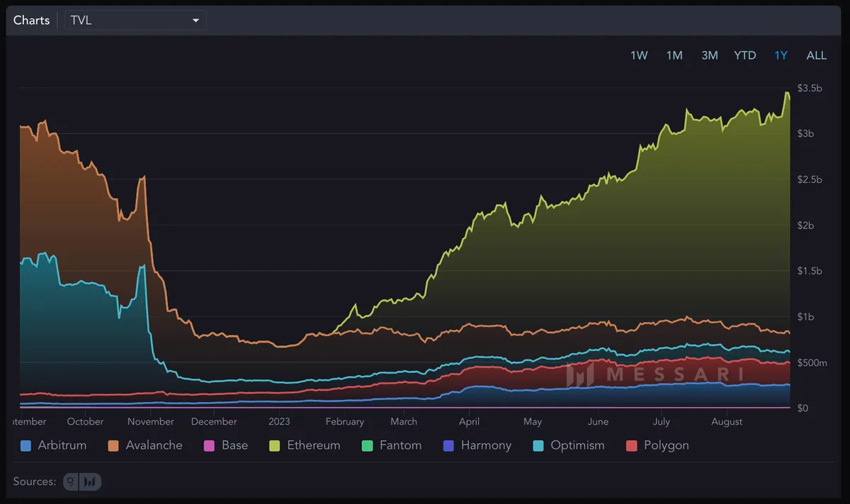Select the 1M time range
This screenshot has height=504, width=850.
674,55
